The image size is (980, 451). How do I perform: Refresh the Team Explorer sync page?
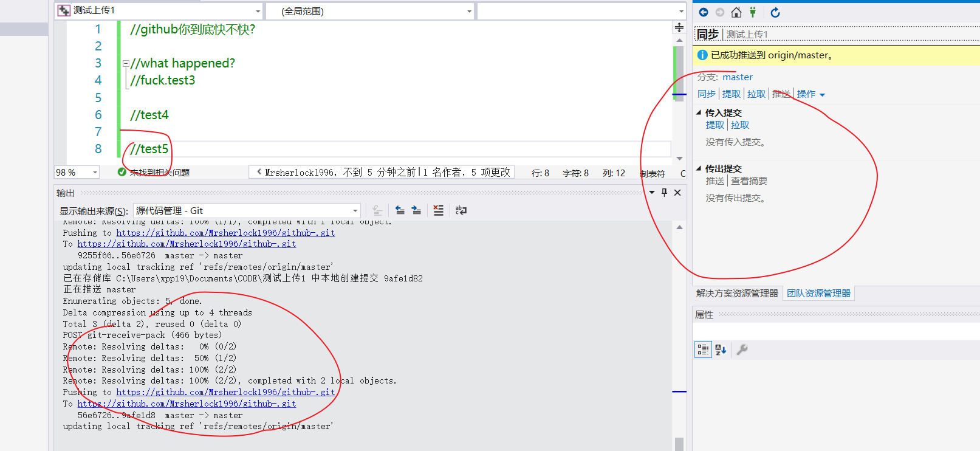pos(775,12)
